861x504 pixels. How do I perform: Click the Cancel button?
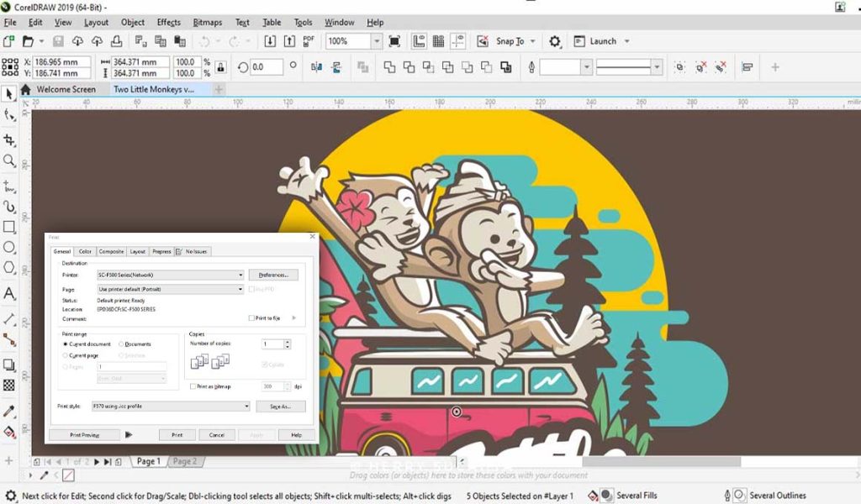pyautogui.click(x=217, y=435)
